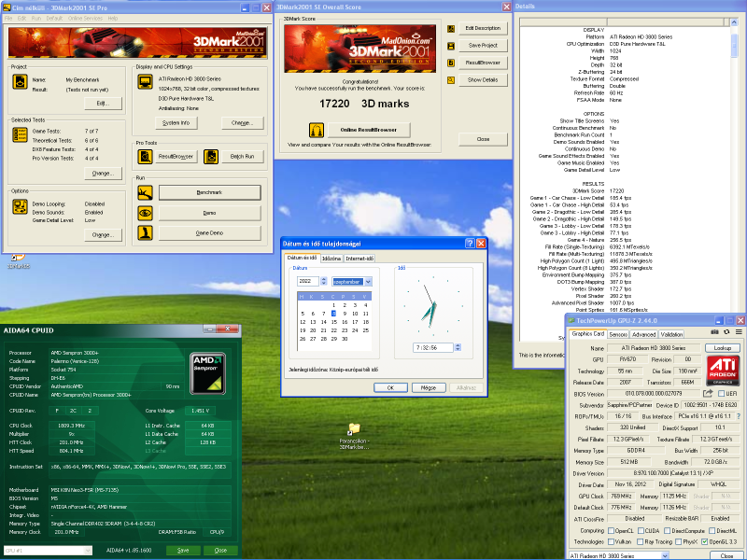Open the 3DMark05 desktop shortcut
Screen dimensions: 747x560
click(x=18, y=261)
